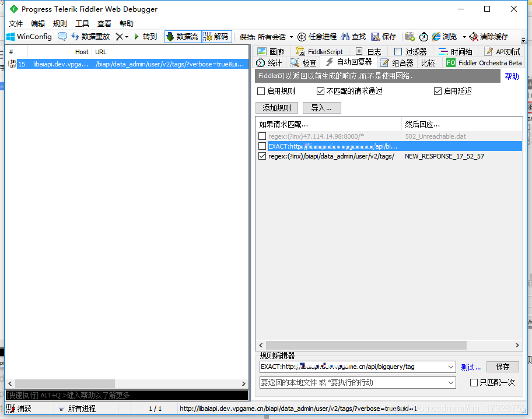This screenshot has width=532, height=419.
Task: Open the 画廊 tab
Action: click(271, 51)
